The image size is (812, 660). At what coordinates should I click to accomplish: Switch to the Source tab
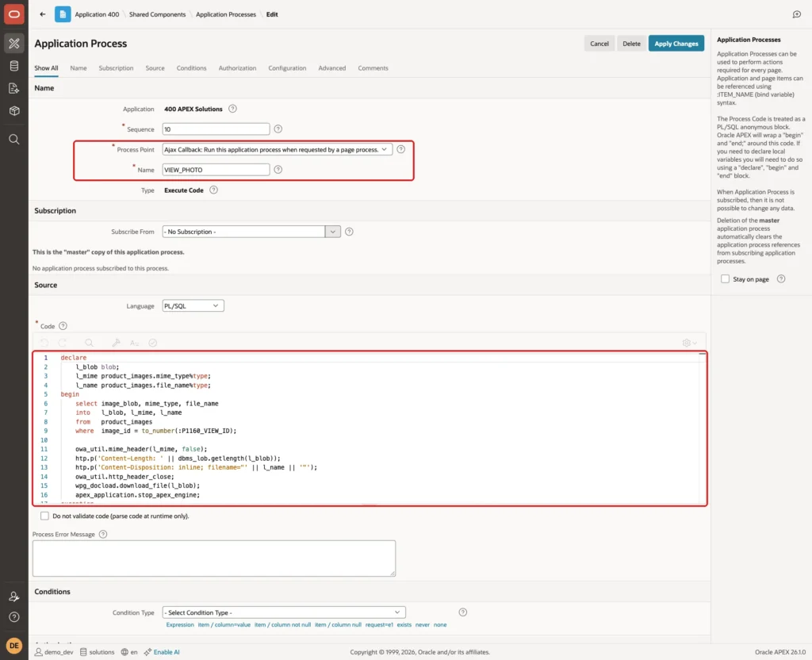point(155,68)
